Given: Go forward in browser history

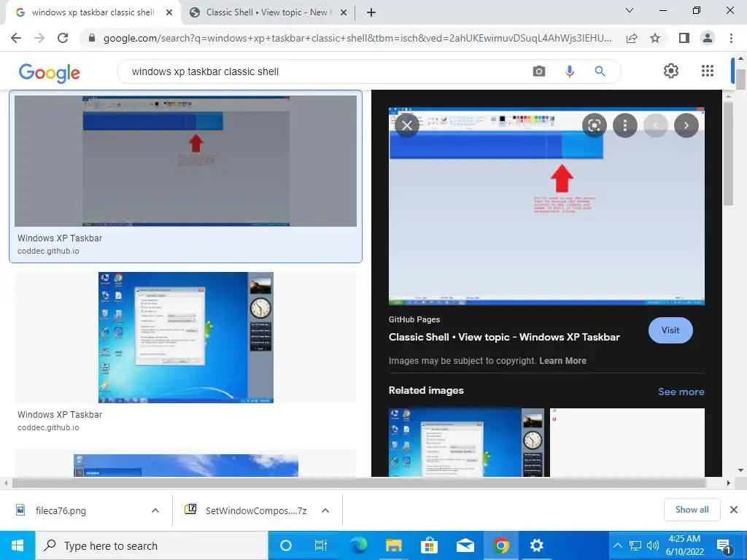Looking at the screenshot, I should click(x=39, y=38).
